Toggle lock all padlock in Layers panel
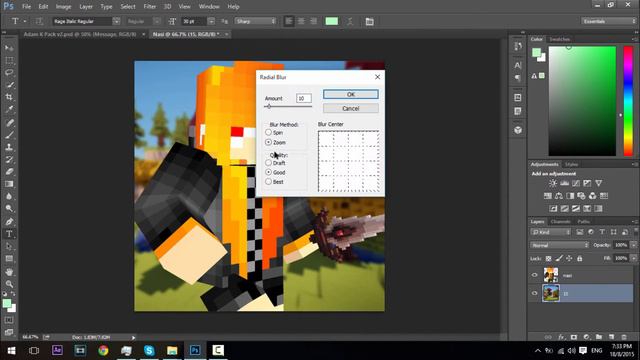The height and width of the screenshot is (360, 640). click(x=580, y=258)
